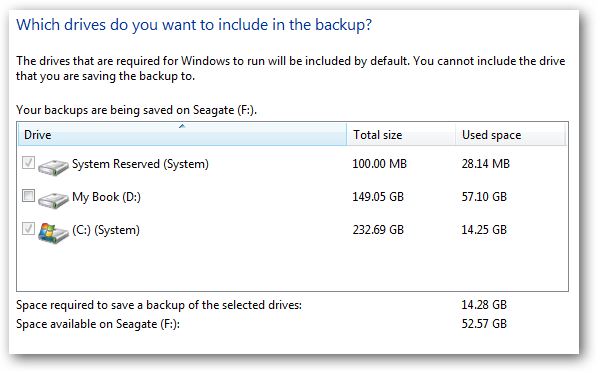
Task: Sort by Total size column header
Action: (x=401, y=135)
